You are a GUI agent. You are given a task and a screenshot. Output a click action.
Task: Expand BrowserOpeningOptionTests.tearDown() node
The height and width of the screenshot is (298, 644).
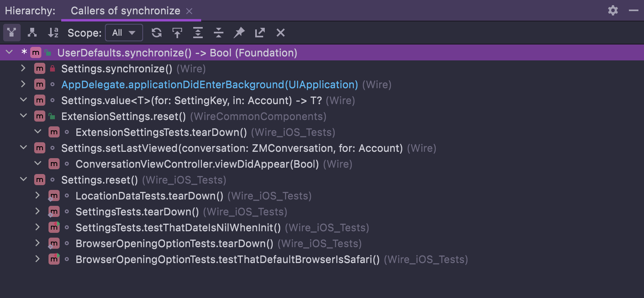(37, 243)
